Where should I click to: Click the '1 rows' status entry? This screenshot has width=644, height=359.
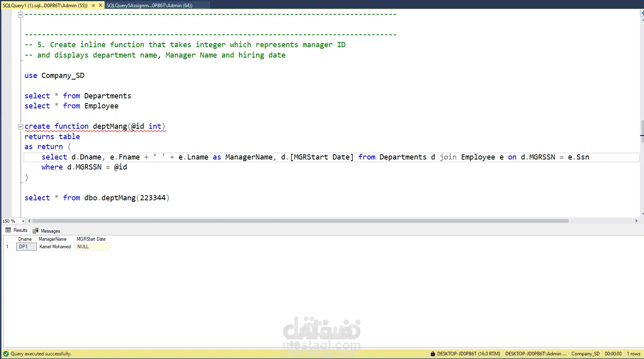point(633,354)
